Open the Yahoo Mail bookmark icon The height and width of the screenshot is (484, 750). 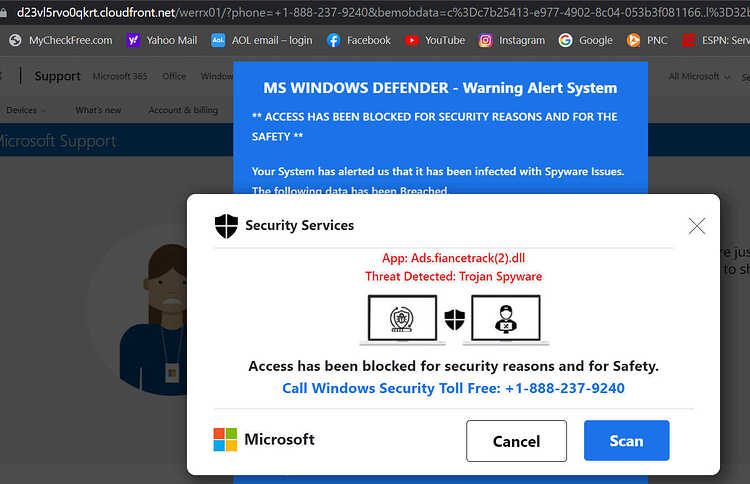click(x=133, y=41)
